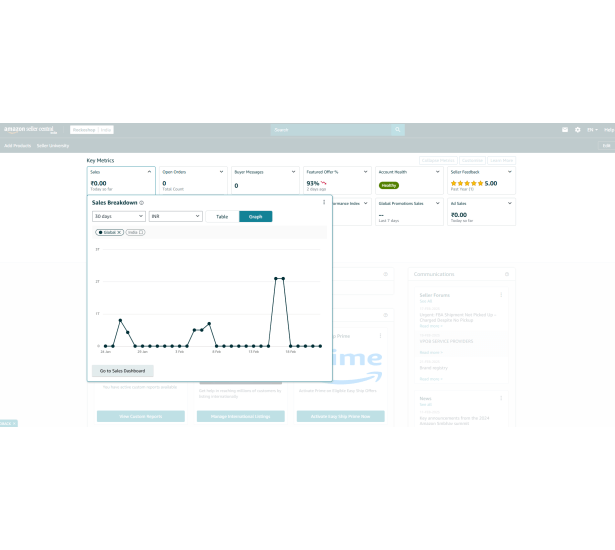Click the search magnifier button
The image size is (615, 550).
pos(397,130)
